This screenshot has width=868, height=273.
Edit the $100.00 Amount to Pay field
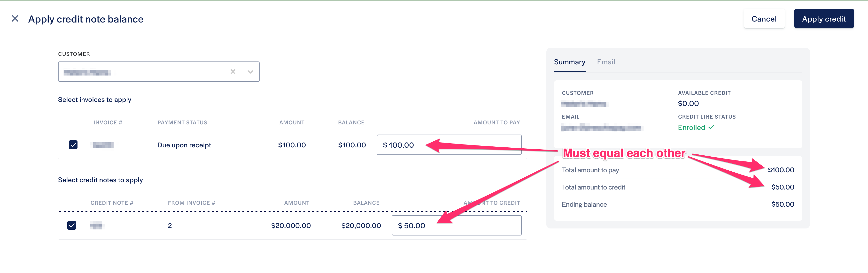coord(449,145)
